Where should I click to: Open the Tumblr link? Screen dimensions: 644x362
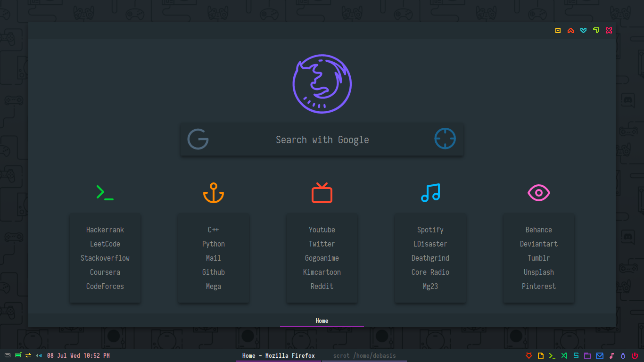[539, 258]
